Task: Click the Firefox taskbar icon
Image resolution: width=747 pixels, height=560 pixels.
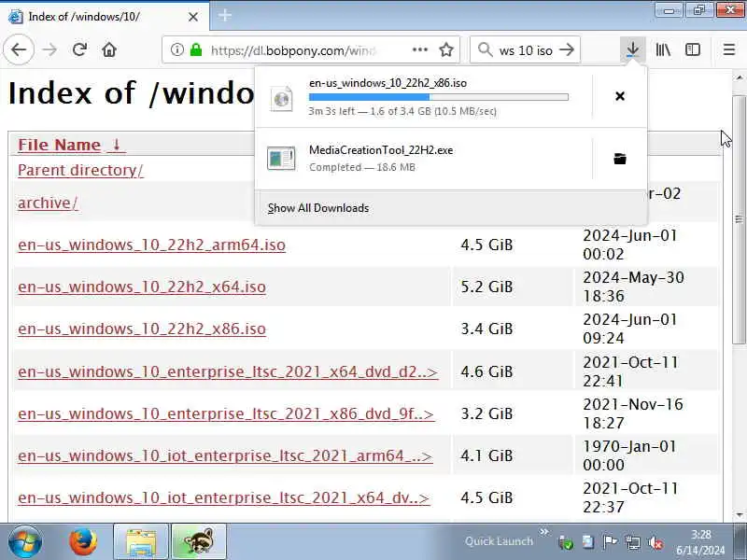Action: (x=83, y=541)
